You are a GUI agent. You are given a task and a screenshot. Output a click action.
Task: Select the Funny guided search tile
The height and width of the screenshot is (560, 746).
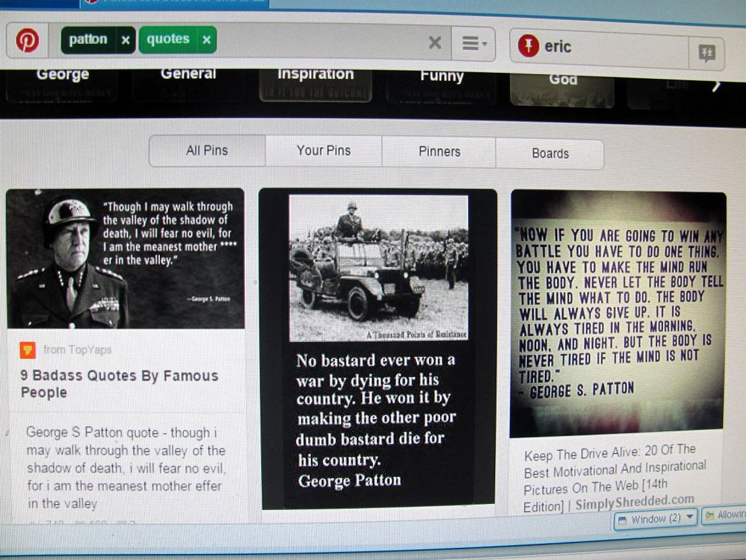coord(442,86)
